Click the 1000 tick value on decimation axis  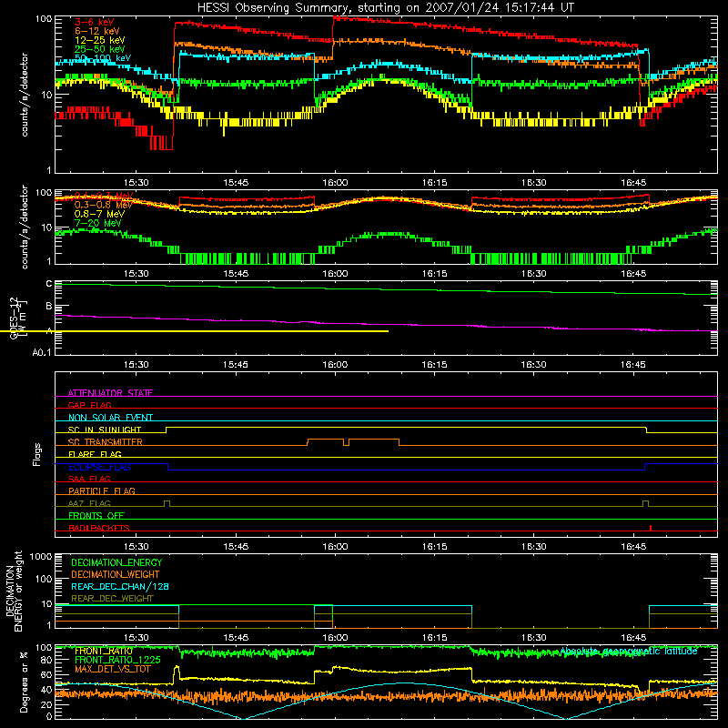[40, 556]
